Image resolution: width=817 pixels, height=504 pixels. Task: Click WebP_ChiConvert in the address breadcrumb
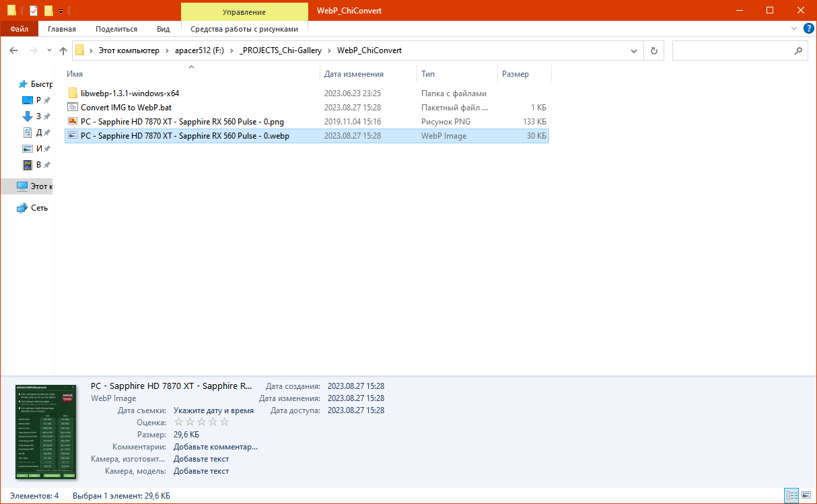(x=369, y=50)
